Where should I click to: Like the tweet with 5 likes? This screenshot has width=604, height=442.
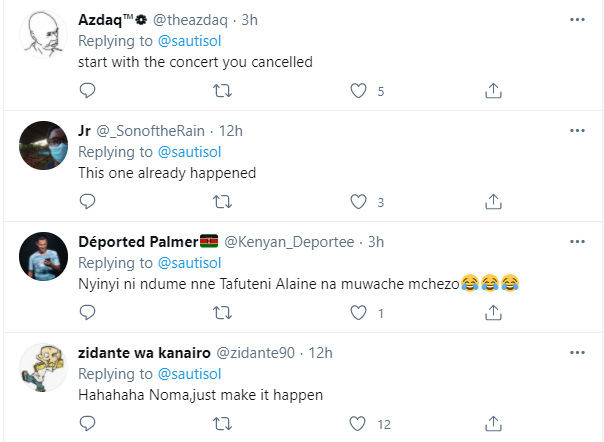point(359,91)
